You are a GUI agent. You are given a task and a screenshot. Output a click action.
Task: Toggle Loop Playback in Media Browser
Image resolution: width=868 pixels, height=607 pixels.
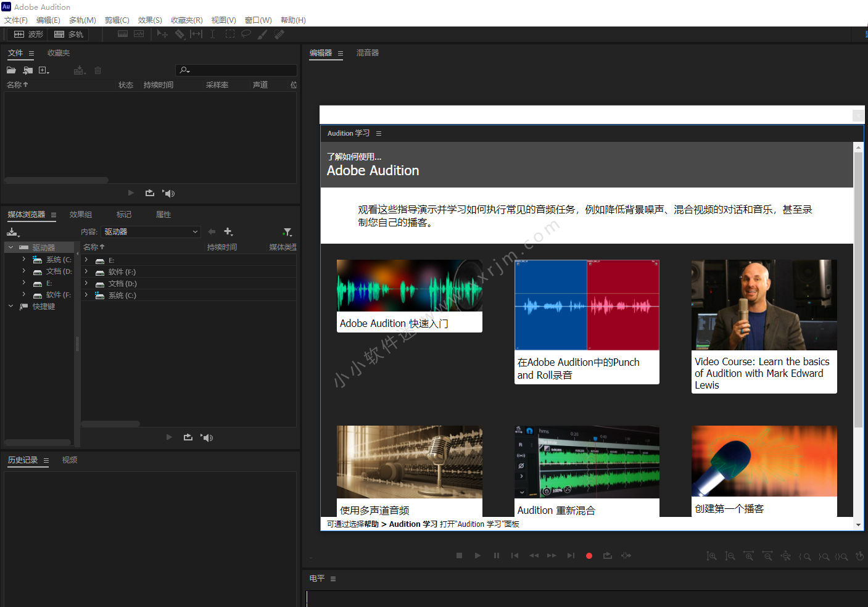click(188, 437)
